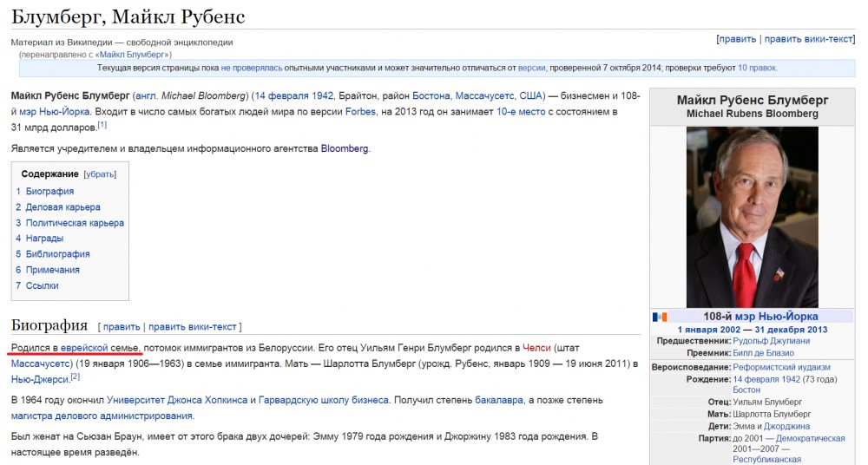Open 'мэр Нью-Йорка' link in intro

point(54,112)
